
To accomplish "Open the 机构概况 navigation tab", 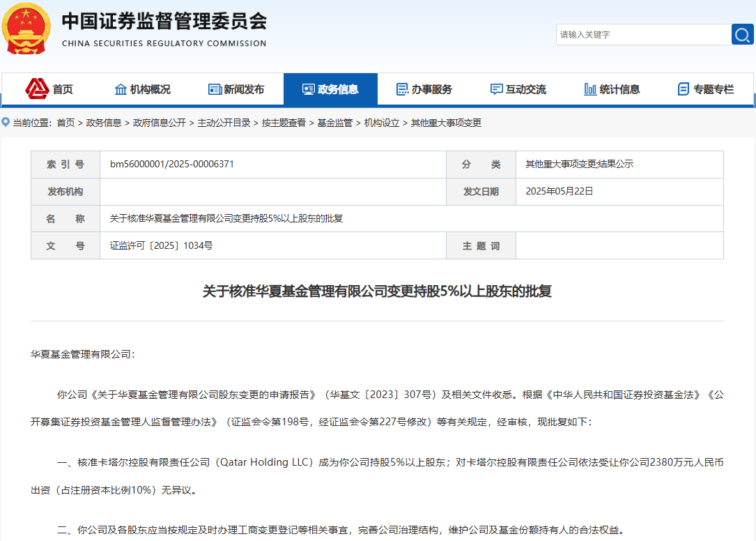I will (x=143, y=89).
